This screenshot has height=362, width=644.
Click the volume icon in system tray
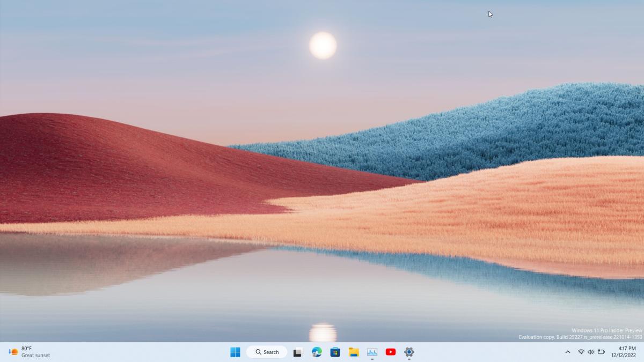(x=591, y=352)
